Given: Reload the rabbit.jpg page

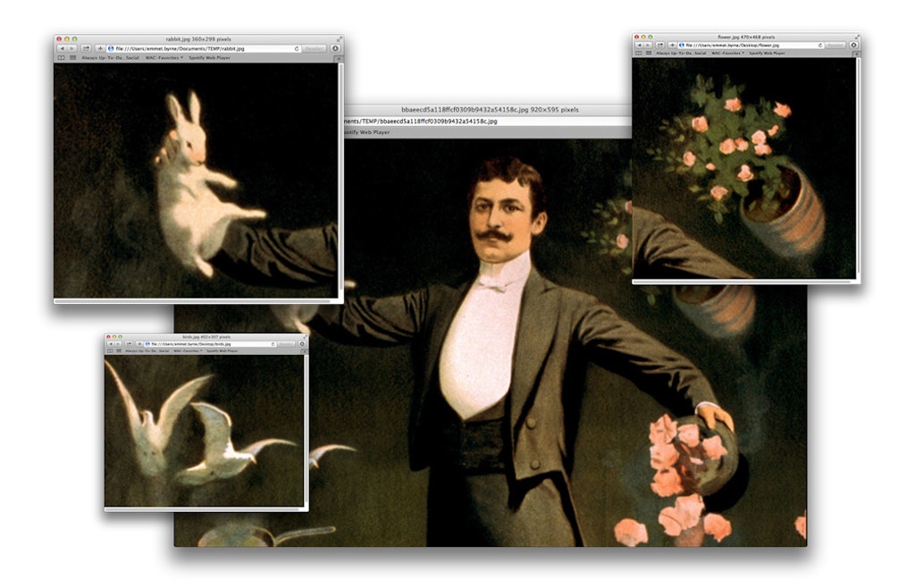Looking at the screenshot, I should point(297,48).
